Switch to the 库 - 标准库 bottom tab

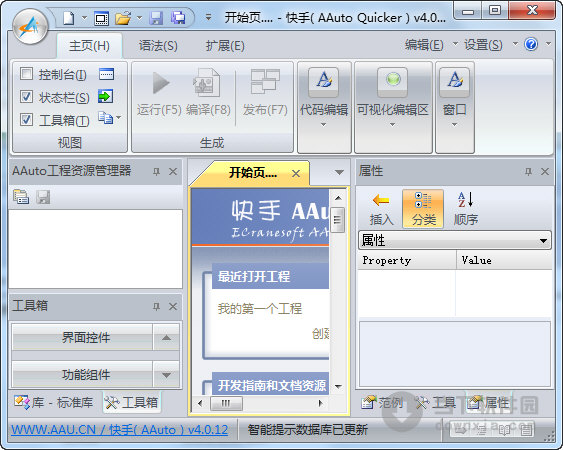tap(54, 402)
